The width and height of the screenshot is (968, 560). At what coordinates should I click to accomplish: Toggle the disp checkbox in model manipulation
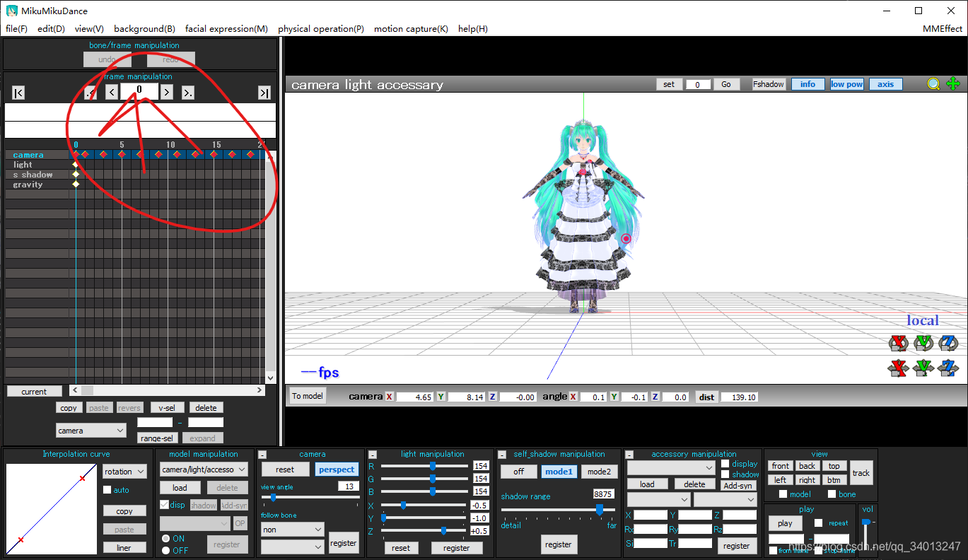coord(165,505)
